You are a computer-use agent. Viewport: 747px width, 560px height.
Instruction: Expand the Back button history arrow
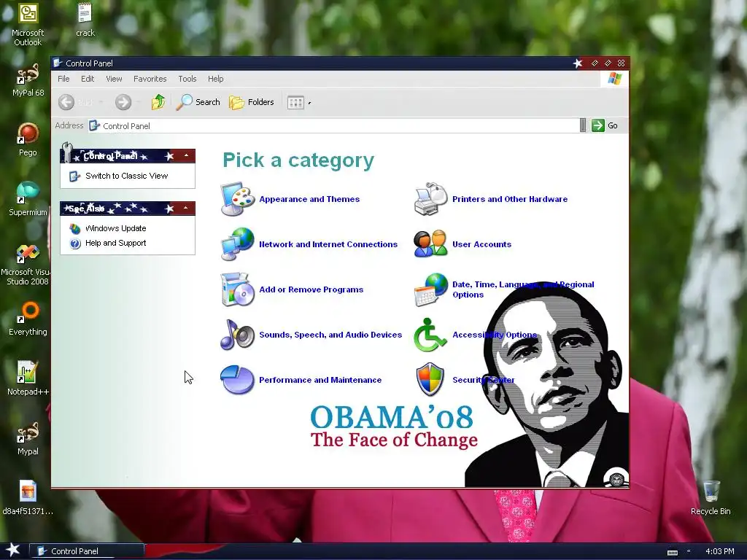[101, 102]
